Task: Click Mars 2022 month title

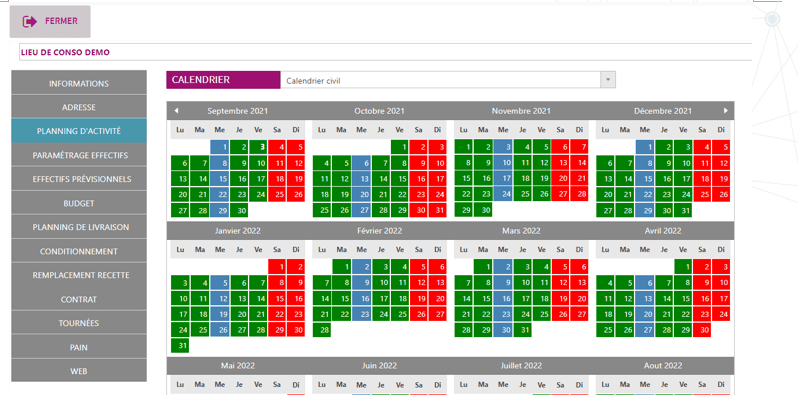Action: [x=521, y=230]
